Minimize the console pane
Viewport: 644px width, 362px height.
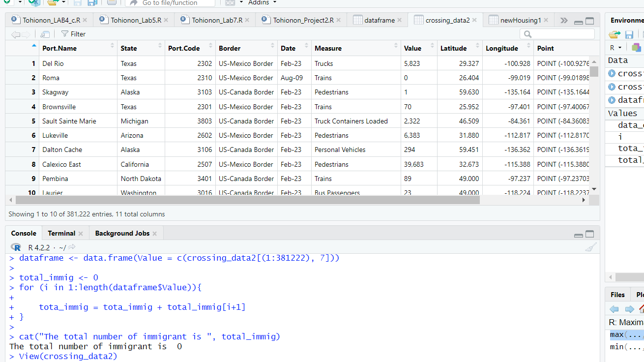tap(579, 236)
